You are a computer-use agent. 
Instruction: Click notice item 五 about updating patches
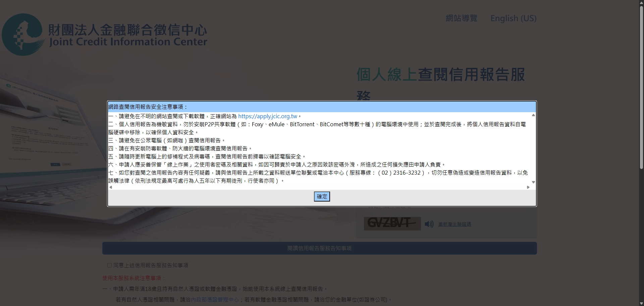coord(207,157)
